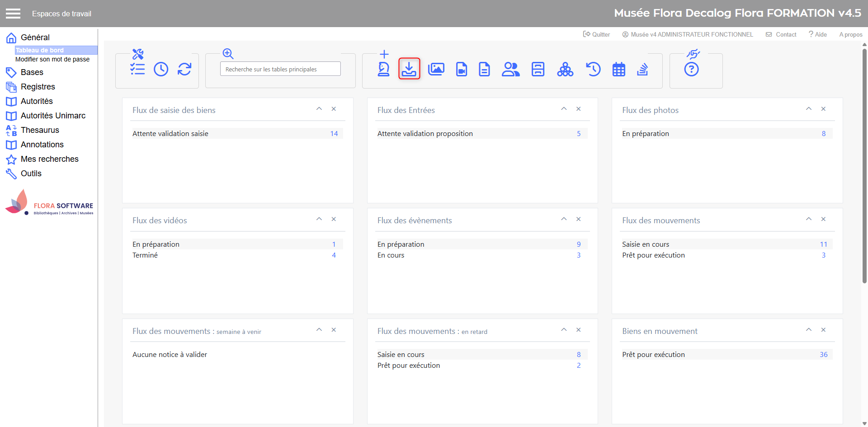Image resolution: width=868 pixels, height=427 pixels.
Task: Click the video file icon in toolbar
Action: [x=461, y=69]
